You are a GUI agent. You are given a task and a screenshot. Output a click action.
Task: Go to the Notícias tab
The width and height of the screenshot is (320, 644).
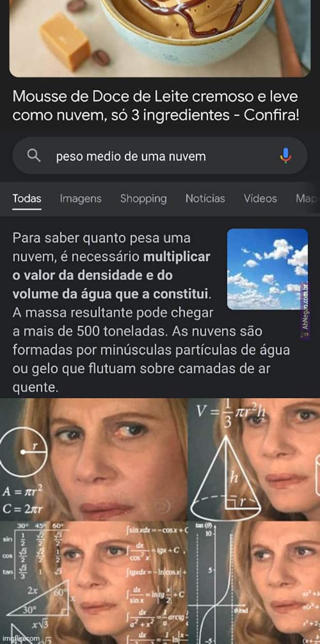click(x=205, y=198)
